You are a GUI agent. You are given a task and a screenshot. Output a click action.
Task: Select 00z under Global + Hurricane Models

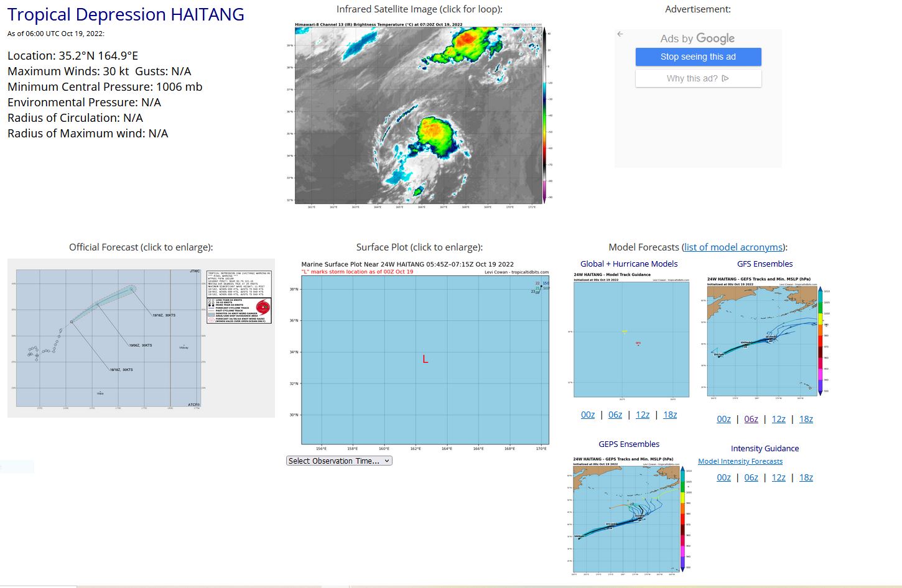(588, 415)
